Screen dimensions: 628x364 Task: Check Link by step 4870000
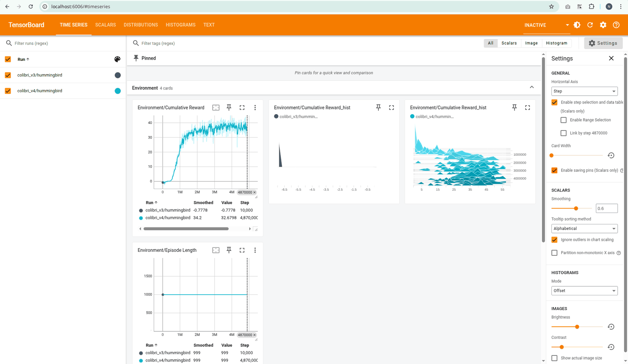(x=564, y=133)
